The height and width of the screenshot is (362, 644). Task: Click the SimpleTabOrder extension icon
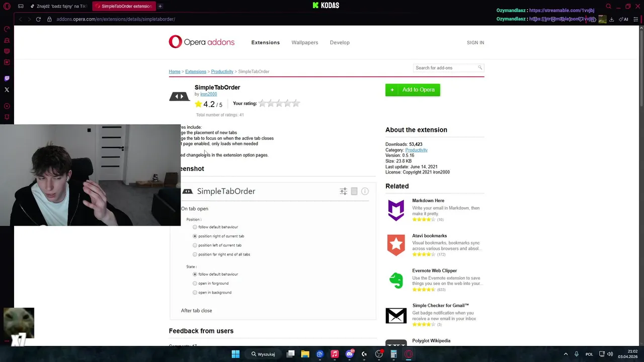pos(179,97)
